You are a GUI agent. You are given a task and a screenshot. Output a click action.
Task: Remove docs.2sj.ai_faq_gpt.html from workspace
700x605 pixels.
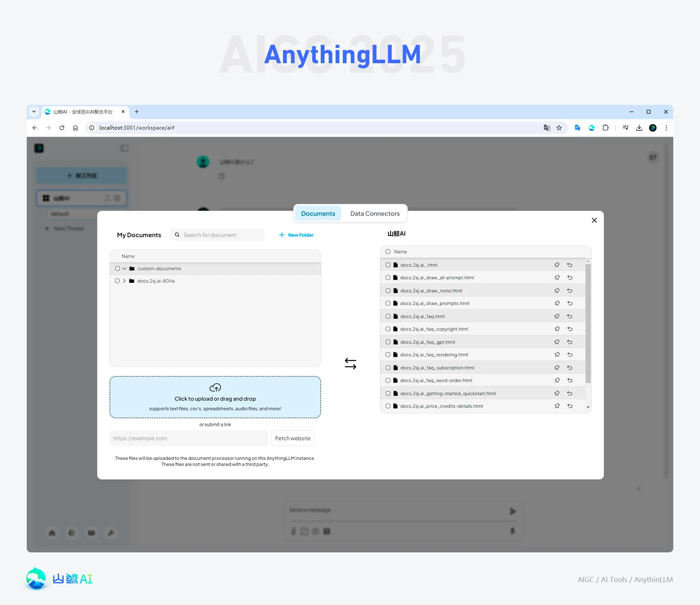570,342
